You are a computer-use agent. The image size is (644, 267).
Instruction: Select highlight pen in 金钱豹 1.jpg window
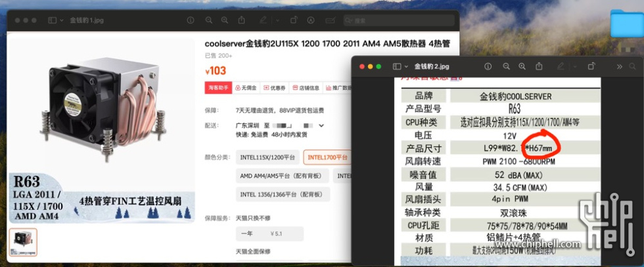tap(264, 20)
